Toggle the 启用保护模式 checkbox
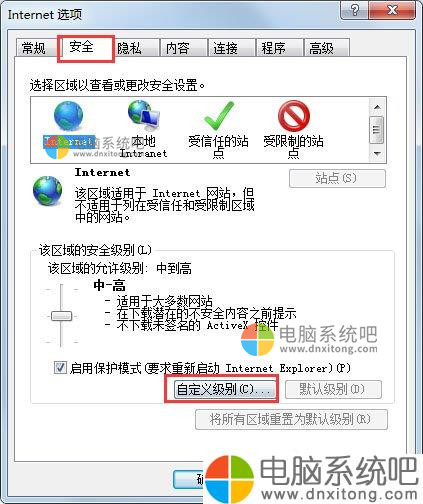423x504 pixels. [x=60, y=368]
